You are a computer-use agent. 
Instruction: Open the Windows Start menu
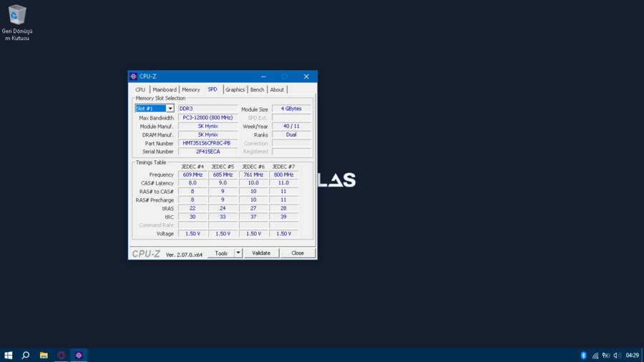pyautogui.click(x=8, y=355)
